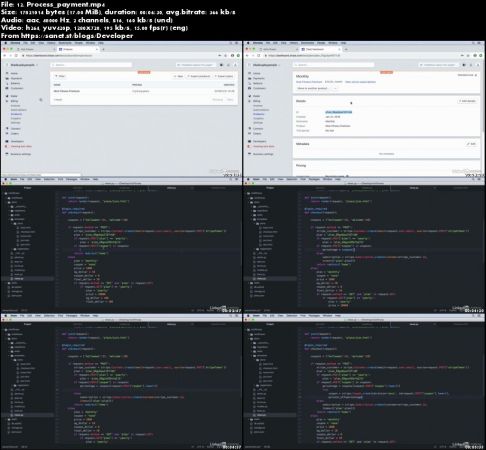The image size is (486, 450).
Task: Click notification bell icon in products list frame
Action: [x=229, y=65]
